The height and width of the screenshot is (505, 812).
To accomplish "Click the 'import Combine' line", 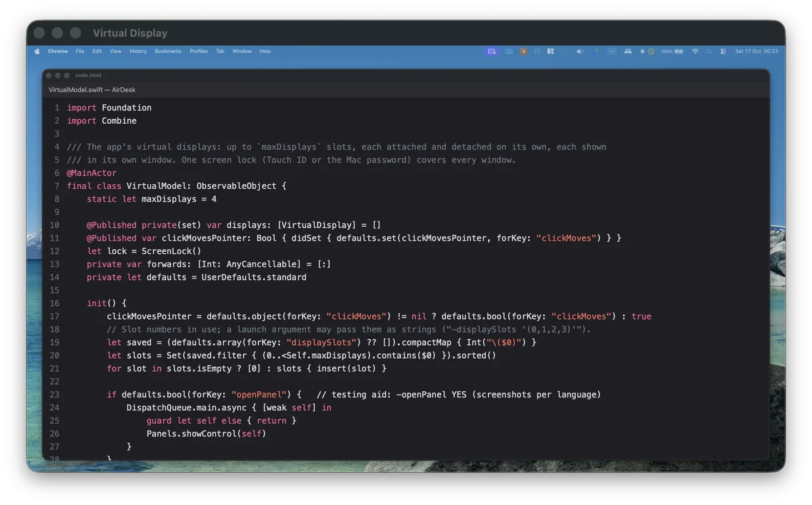I will click(101, 120).
